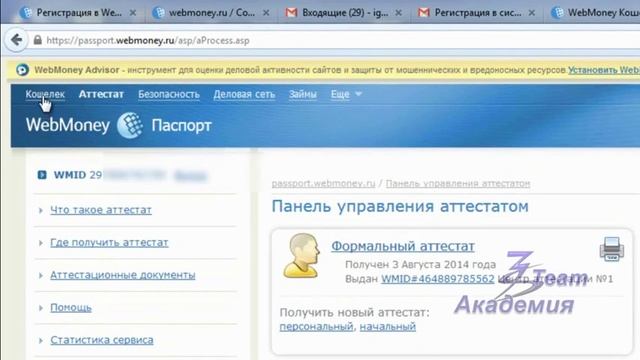
Task: Switch to 'webmoney.ru / Co...' browser tab
Action: (x=211, y=13)
